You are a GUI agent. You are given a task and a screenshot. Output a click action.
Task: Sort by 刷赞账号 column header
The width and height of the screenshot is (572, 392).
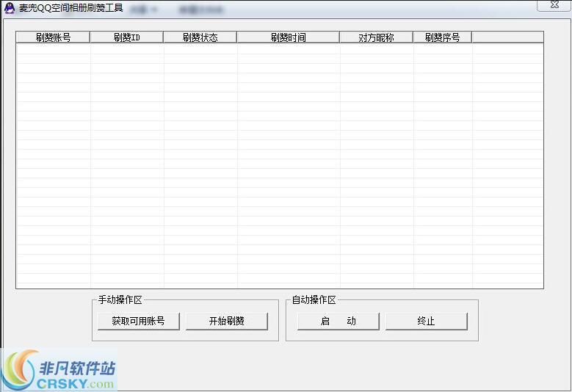[x=54, y=37]
